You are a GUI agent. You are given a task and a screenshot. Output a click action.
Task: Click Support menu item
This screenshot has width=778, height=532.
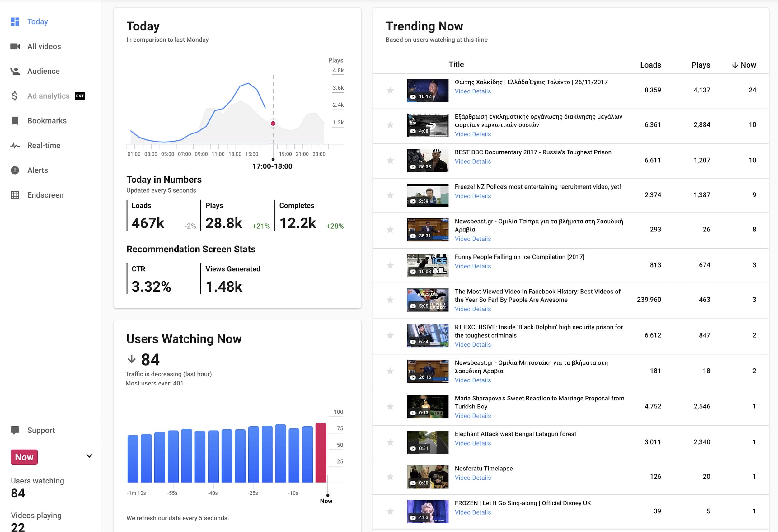coord(41,430)
